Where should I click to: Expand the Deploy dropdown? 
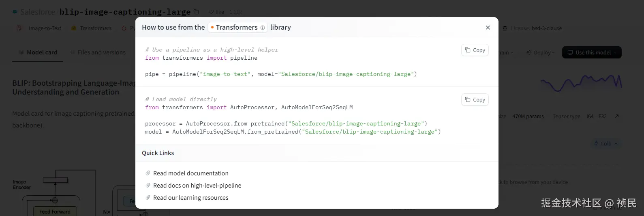(x=540, y=52)
